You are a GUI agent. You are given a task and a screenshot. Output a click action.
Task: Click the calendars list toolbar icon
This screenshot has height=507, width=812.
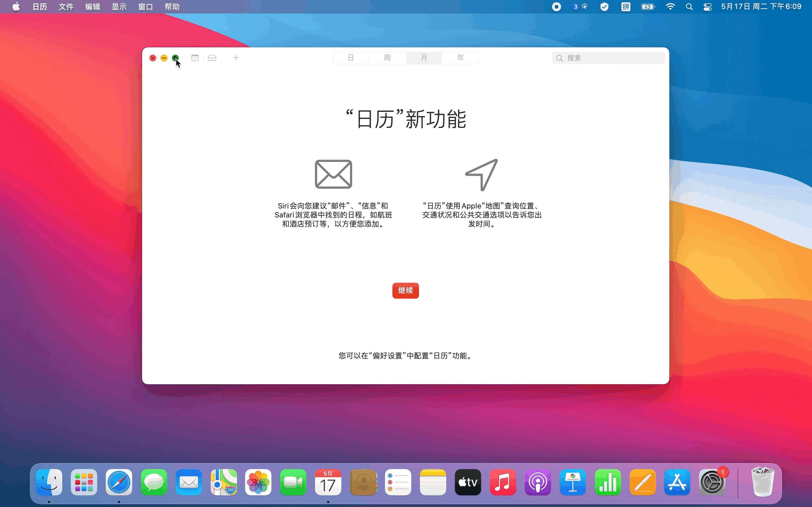tap(195, 58)
